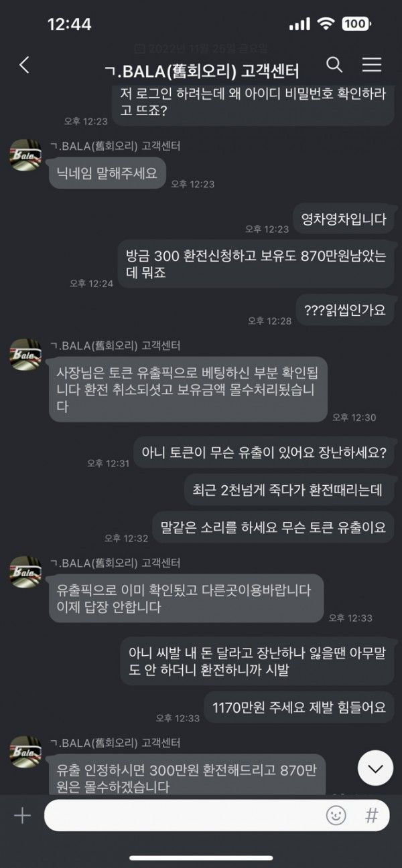Tap BALA avatar beside 이제 답장 안합니다

pyautogui.click(x=25, y=572)
